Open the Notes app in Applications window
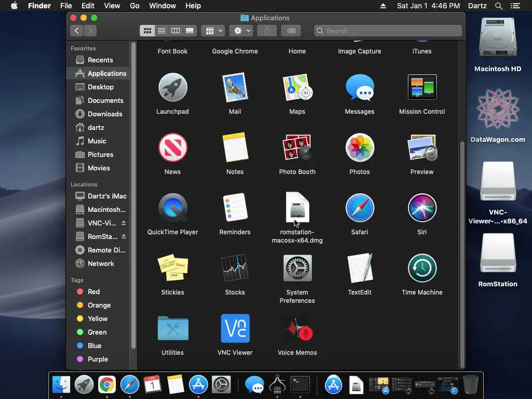Viewport: 532px width, 399px height. pos(235,148)
